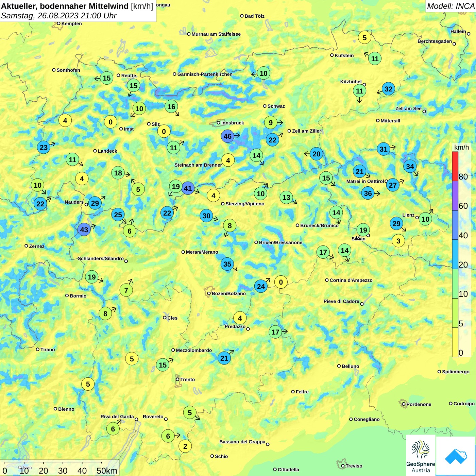Click the date Samstag, 26.08.2023 21:00 Uhr

tap(59, 16)
